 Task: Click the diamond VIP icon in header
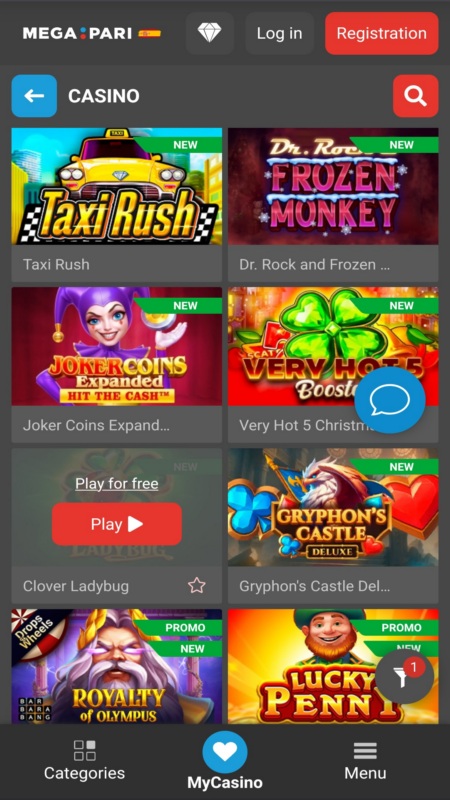pos(210,33)
